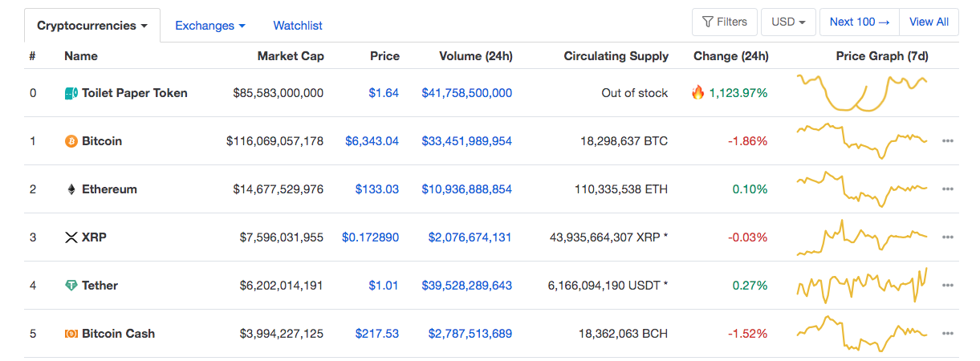Click the $2,076,674,131 XRP volume link

(x=470, y=237)
